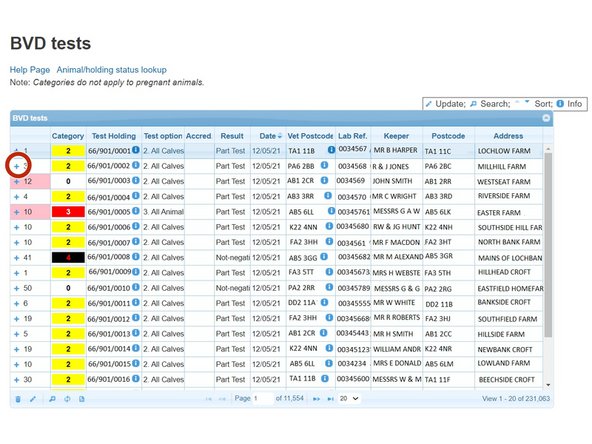Image resolution: width=592 pixels, height=444 pixels.
Task: Open info icon for holding 66/901/0002
Action: pyautogui.click(x=136, y=165)
